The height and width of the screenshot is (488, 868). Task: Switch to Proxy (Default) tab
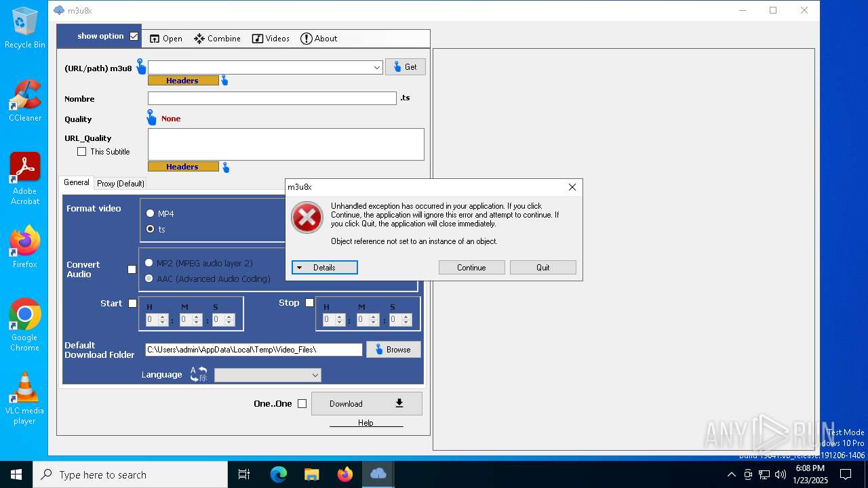(120, 183)
